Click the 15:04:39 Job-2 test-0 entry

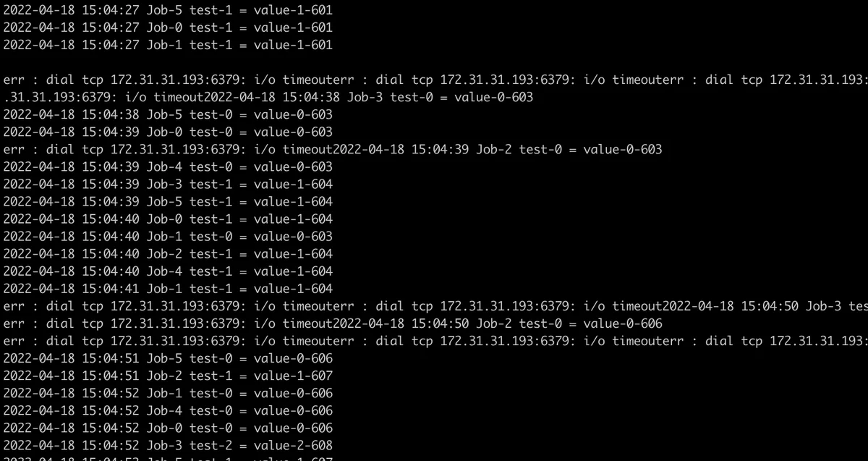point(498,149)
